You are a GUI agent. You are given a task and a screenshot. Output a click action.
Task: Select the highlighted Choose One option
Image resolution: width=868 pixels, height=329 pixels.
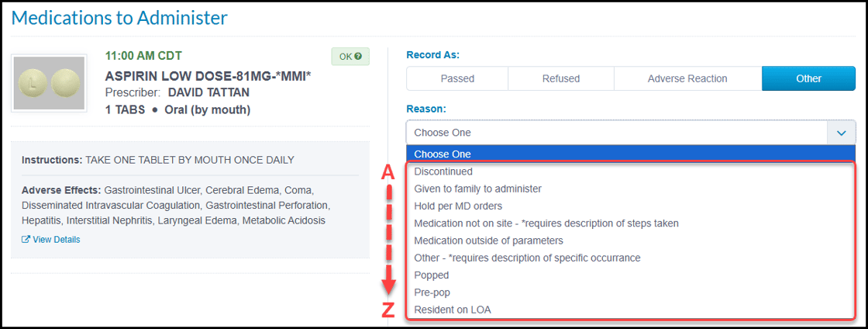click(631, 154)
